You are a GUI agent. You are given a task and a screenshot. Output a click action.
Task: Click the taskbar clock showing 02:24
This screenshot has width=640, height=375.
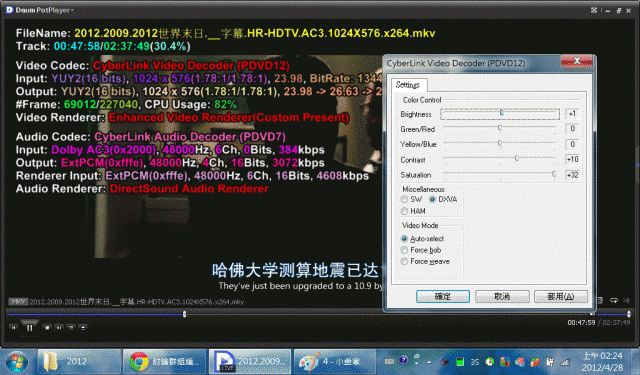(x=602, y=361)
